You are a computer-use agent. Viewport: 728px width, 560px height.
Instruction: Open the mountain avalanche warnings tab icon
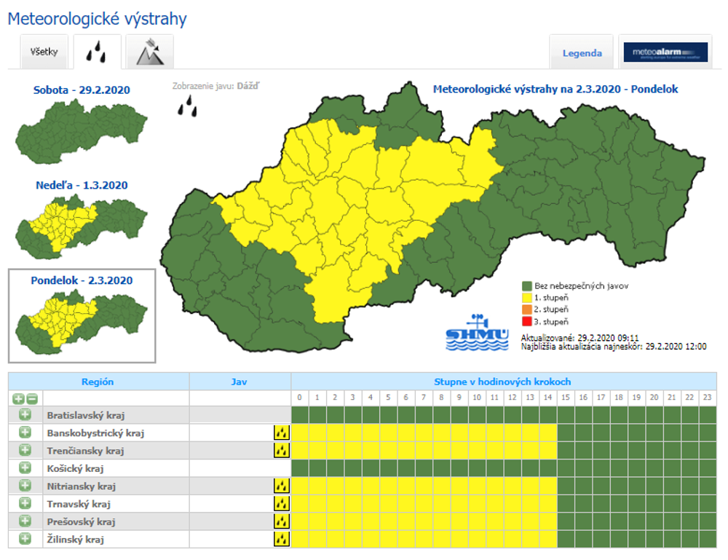click(x=149, y=52)
